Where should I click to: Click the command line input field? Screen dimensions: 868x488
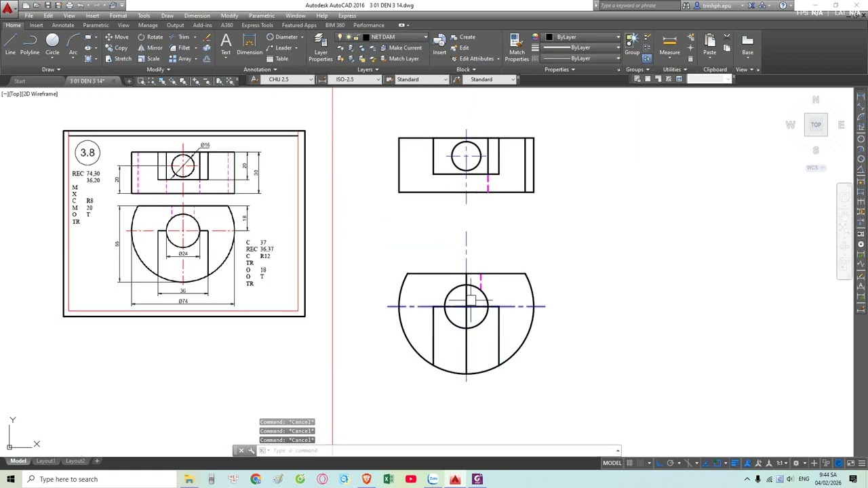tap(444, 451)
